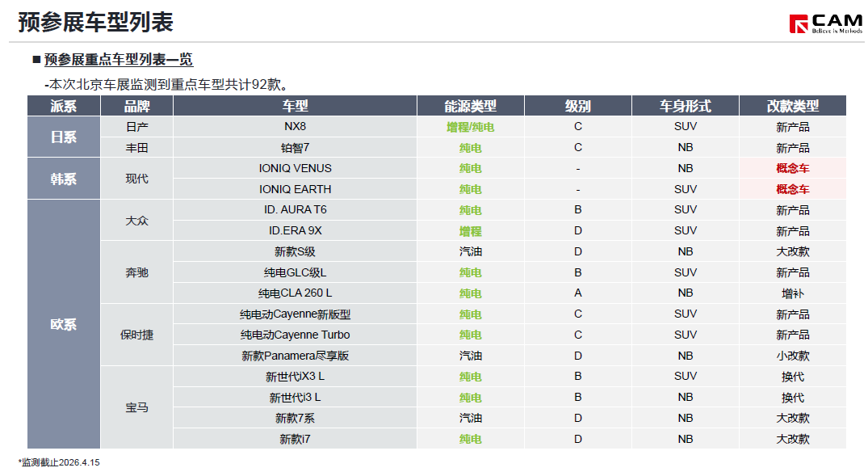The image size is (868, 472).
Task: Click the 级别 column header
Action: coord(578,106)
